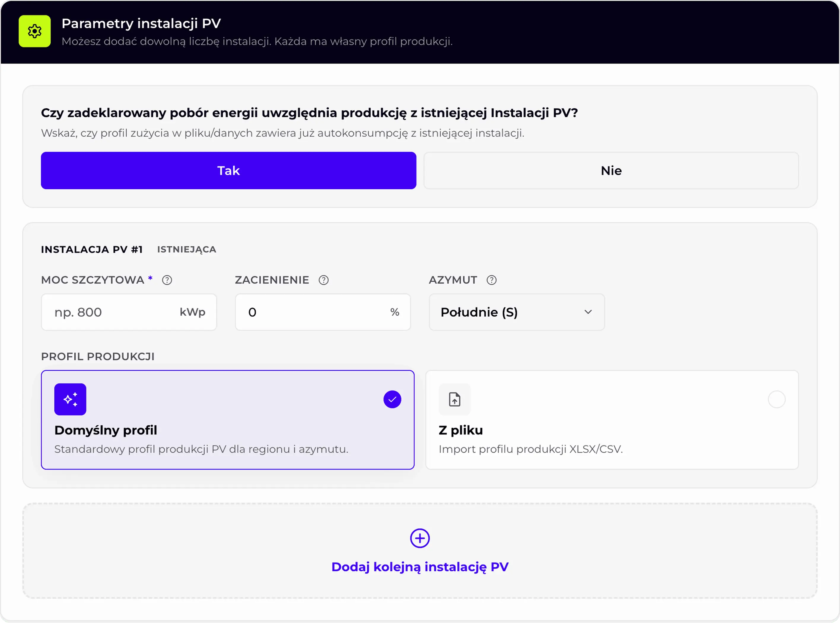Image resolution: width=840 pixels, height=623 pixels.
Task: Click Dodaj kolejną instalację PV link
Action: tap(420, 567)
